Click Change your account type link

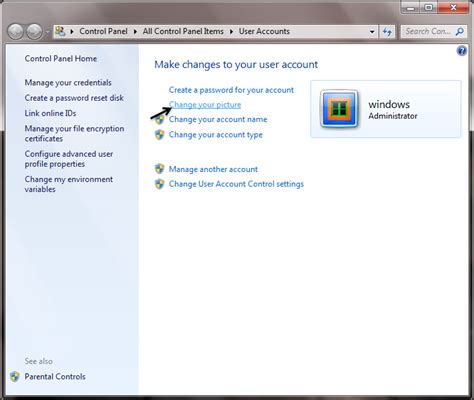216,135
